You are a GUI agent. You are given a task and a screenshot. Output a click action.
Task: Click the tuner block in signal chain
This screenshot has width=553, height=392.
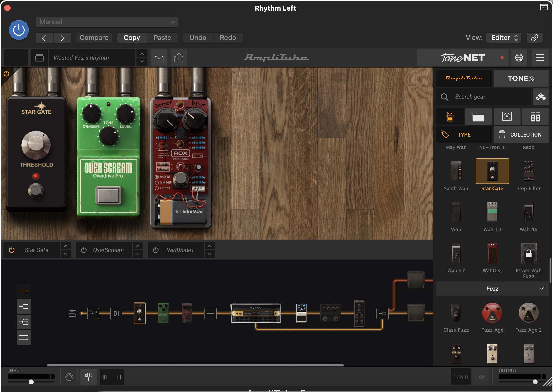point(93,313)
